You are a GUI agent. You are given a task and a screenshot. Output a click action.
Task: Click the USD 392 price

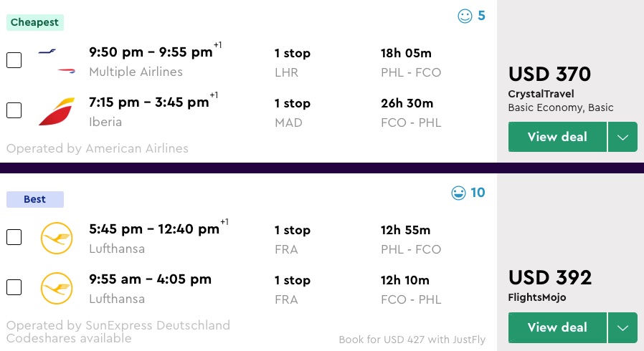tap(549, 277)
